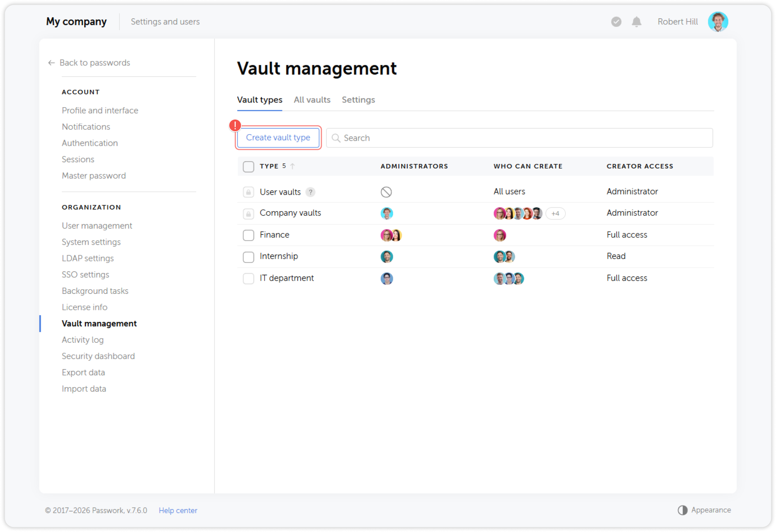The width and height of the screenshot is (776, 532).
Task: Open System settings
Action: (x=91, y=242)
